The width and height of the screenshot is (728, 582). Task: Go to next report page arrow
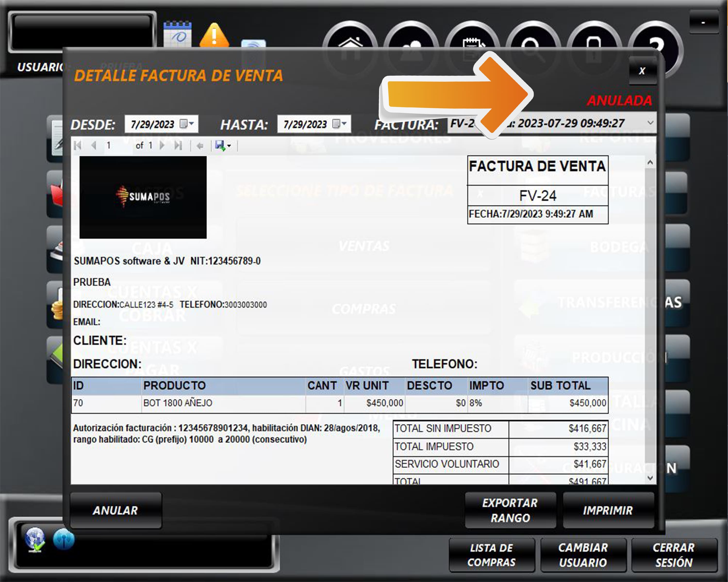coord(162,146)
